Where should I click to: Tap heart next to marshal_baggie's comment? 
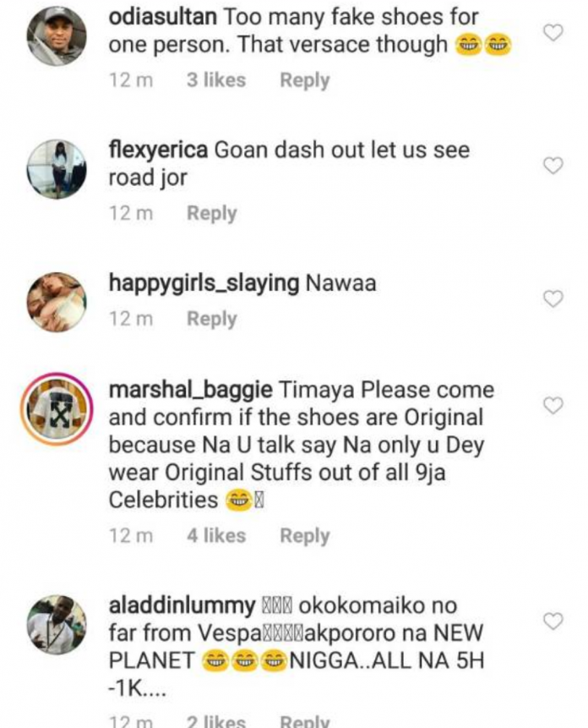[x=553, y=406]
